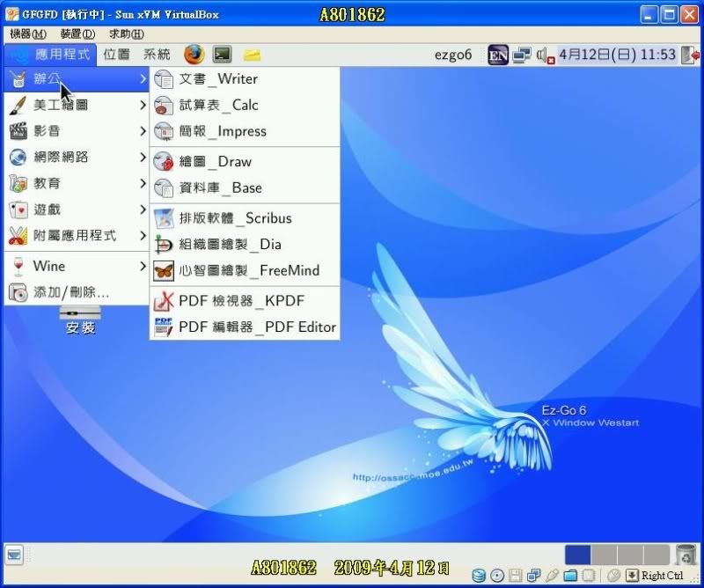The width and height of the screenshot is (704, 588).
Task: Launch PDF 編輯器_PDF Editor
Action: point(245,327)
